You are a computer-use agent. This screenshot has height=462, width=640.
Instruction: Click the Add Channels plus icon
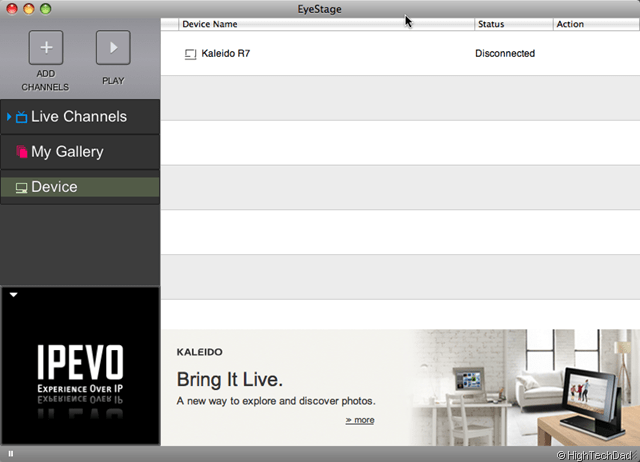click(45, 47)
